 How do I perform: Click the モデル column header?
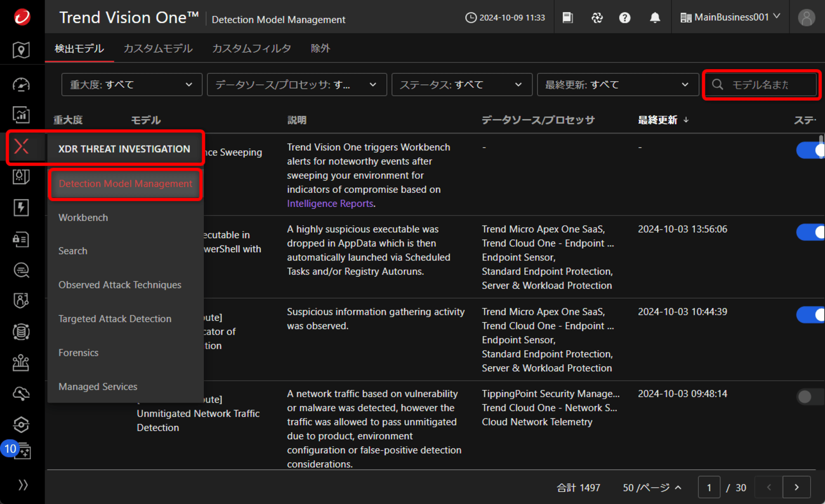pos(146,120)
